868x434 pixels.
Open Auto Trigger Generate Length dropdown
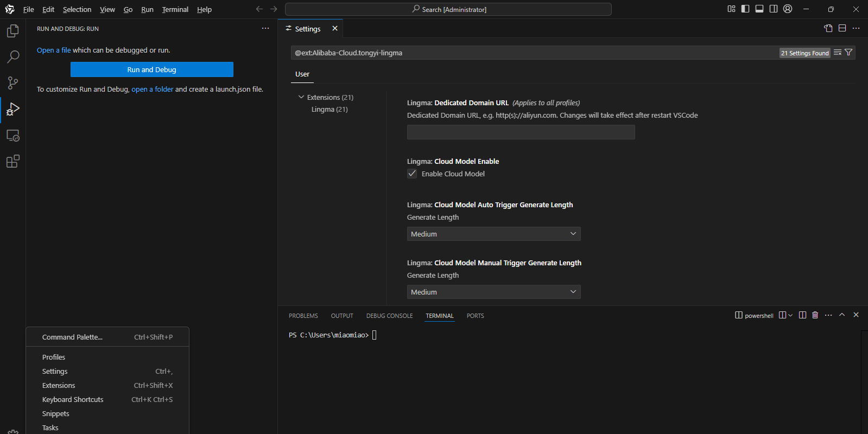coord(493,234)
